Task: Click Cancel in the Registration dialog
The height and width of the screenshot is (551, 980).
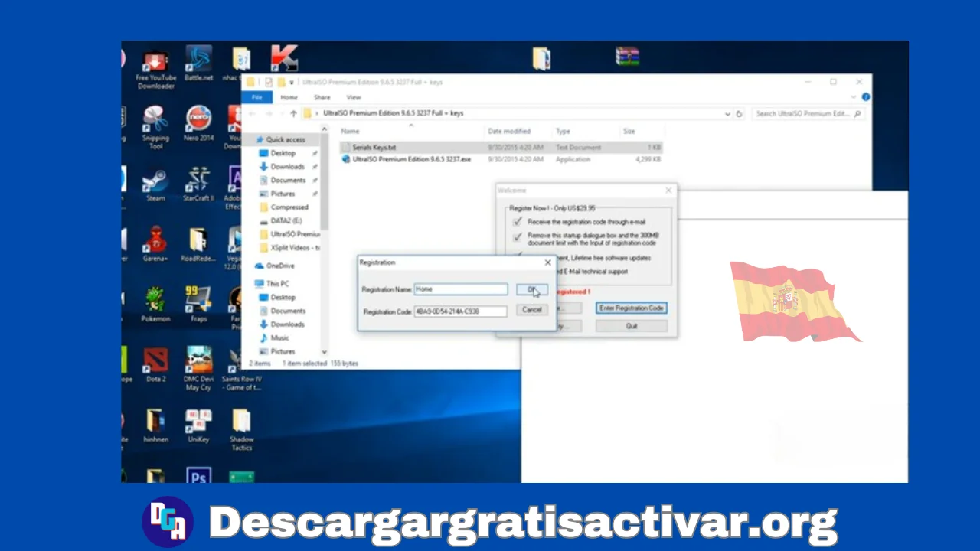Action: (x=531, y=310)
